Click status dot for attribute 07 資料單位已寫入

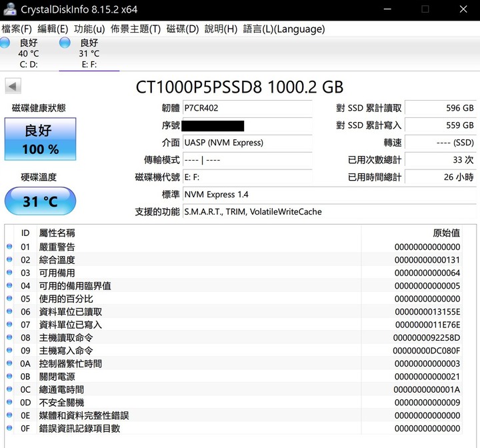pyautogui.click(x=9, y=324)
